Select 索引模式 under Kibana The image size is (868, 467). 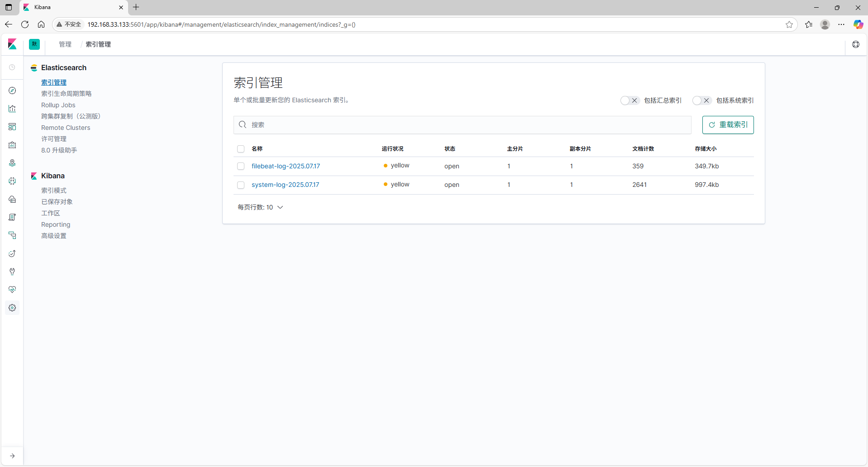point(54,191)
